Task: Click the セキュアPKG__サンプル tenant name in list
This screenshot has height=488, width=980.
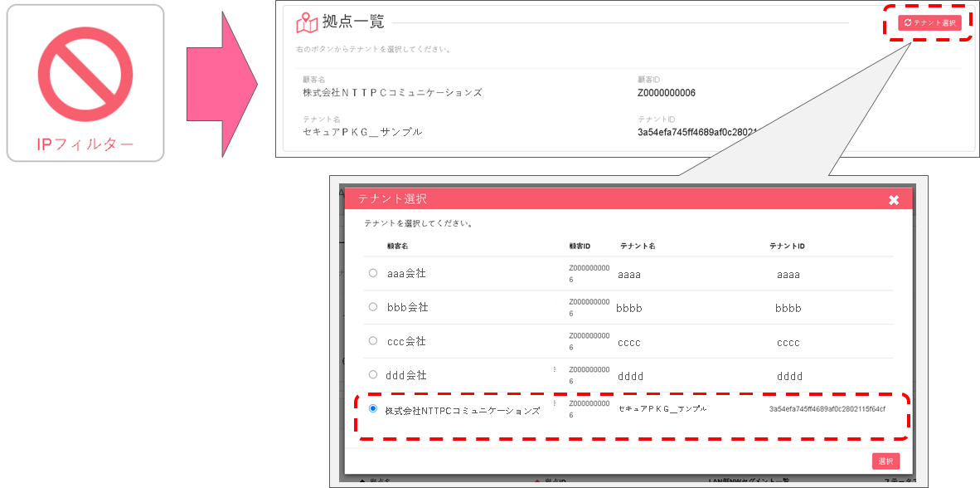Action: [x=662, y=408]
